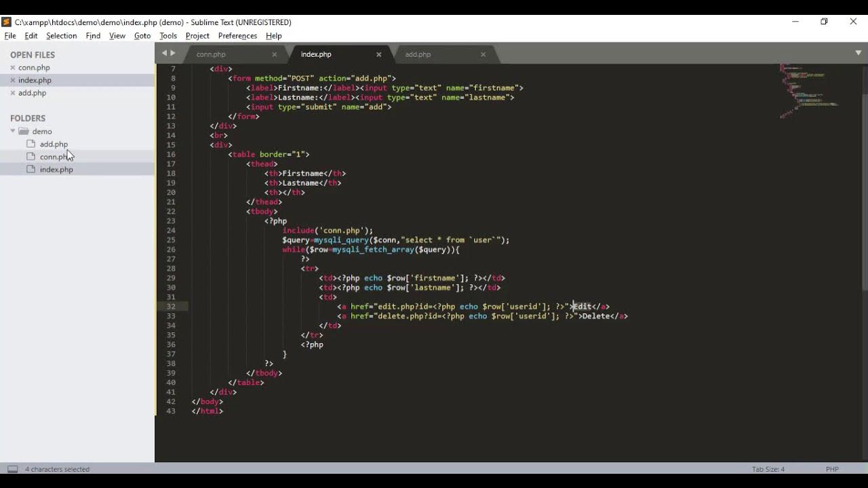
Task: Open index.php in Folders tree
Action: [56, 169]
